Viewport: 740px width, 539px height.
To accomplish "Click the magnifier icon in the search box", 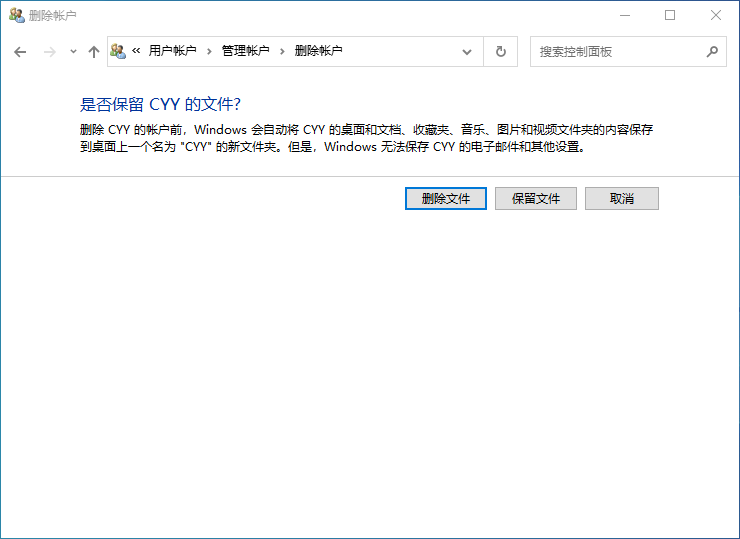I will [712, 51].
